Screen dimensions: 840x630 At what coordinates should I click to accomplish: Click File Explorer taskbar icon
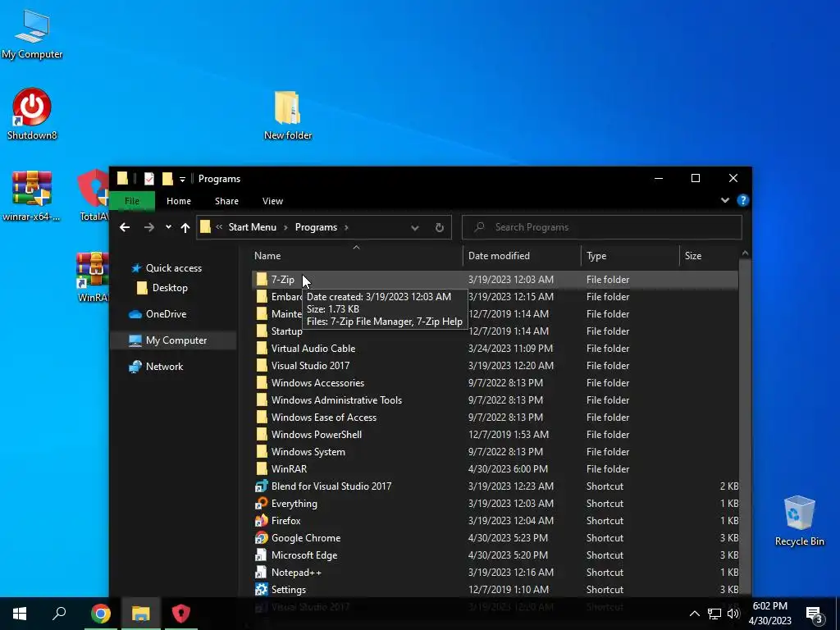[x=140, y=614]
